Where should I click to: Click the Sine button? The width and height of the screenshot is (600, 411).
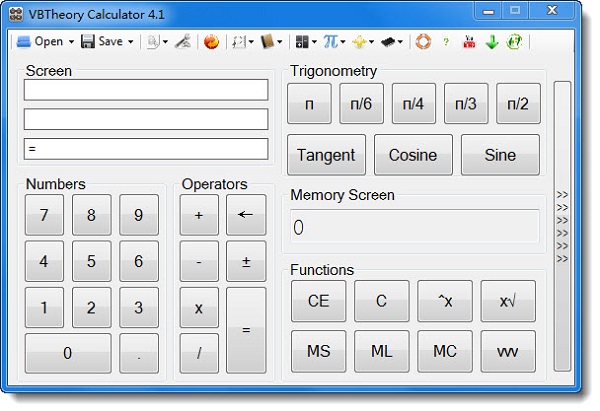pos(500,155)
